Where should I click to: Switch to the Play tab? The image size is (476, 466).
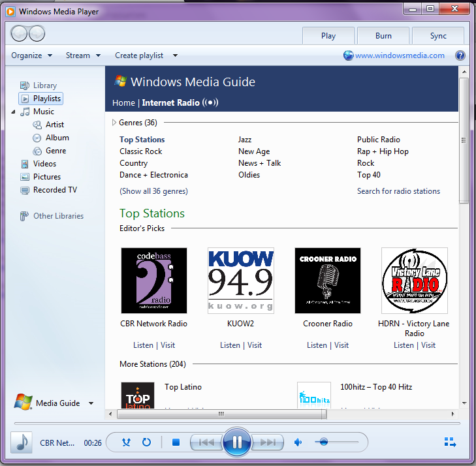[328, 36]
